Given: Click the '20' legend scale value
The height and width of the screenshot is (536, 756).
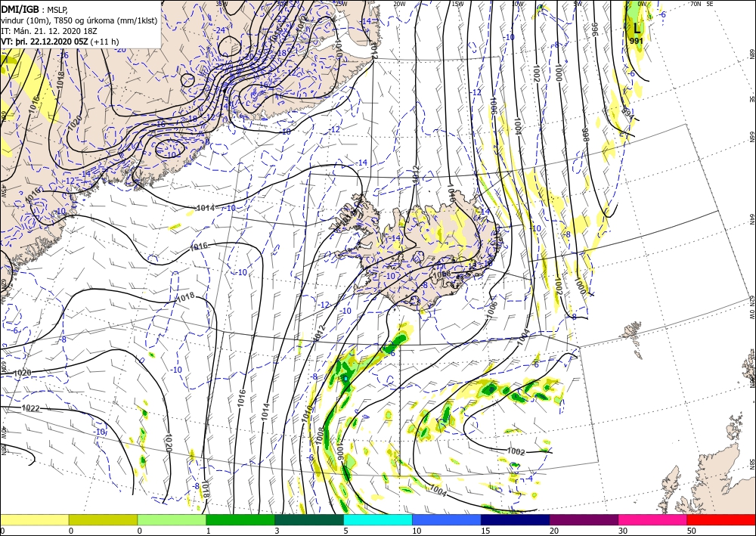Looking at the screenshot, I should coord(554,531).
